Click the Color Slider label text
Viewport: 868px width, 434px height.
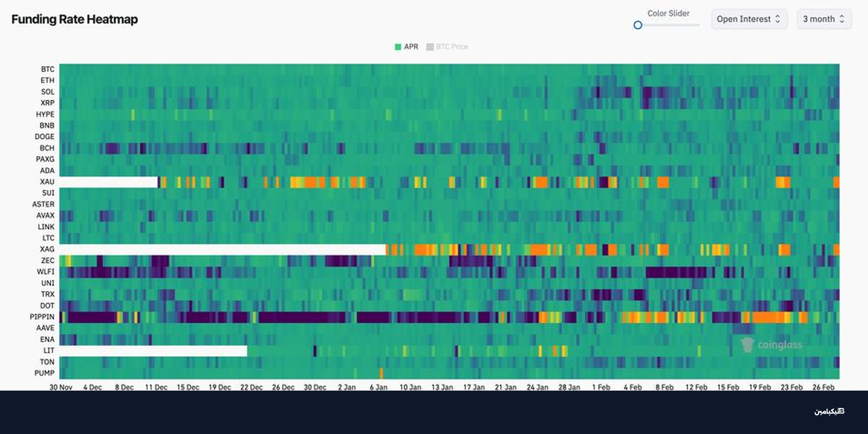668,14
